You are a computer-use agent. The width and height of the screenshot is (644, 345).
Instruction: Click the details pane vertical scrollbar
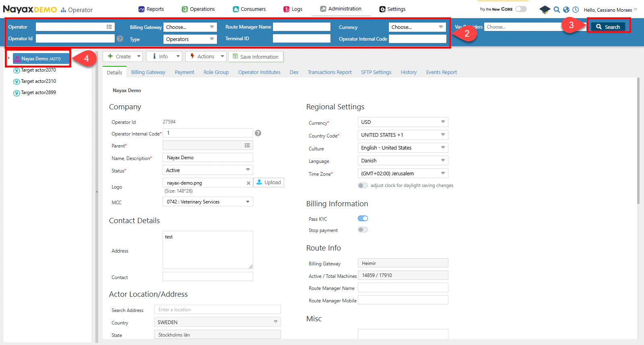coord(638,141)
